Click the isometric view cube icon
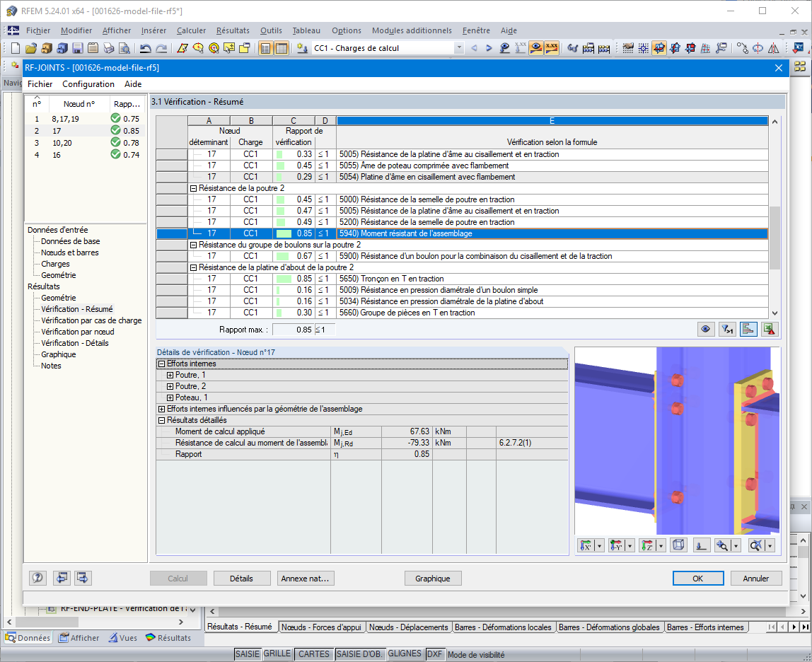 coord(678,545)
